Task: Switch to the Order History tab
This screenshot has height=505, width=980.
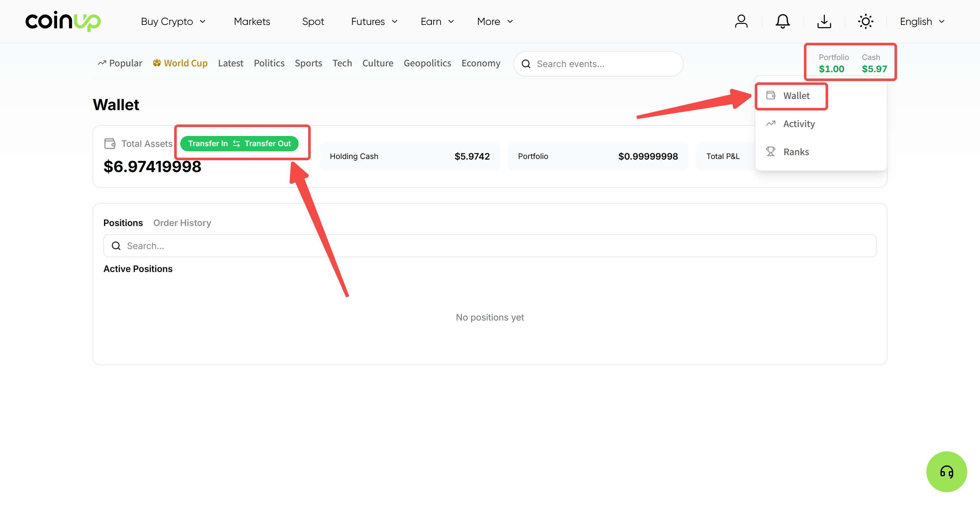Action: pyautogui.click(x=182, y=222)
